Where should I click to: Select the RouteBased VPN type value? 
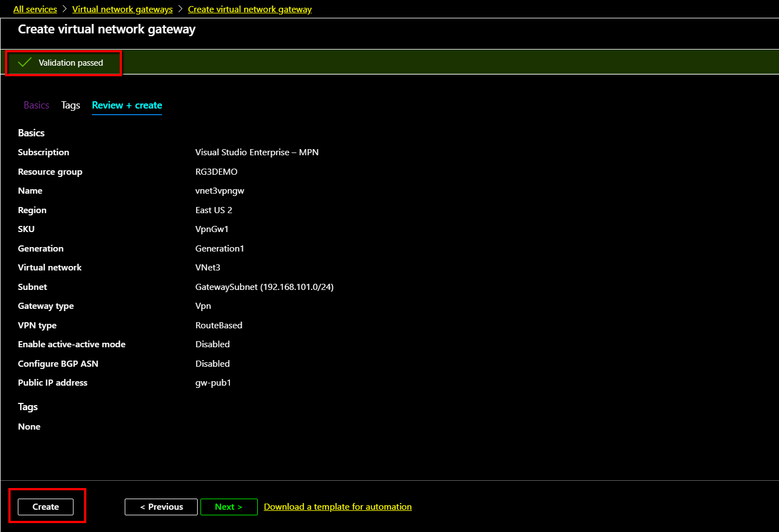pyautogui.click(x=218, y=326)
